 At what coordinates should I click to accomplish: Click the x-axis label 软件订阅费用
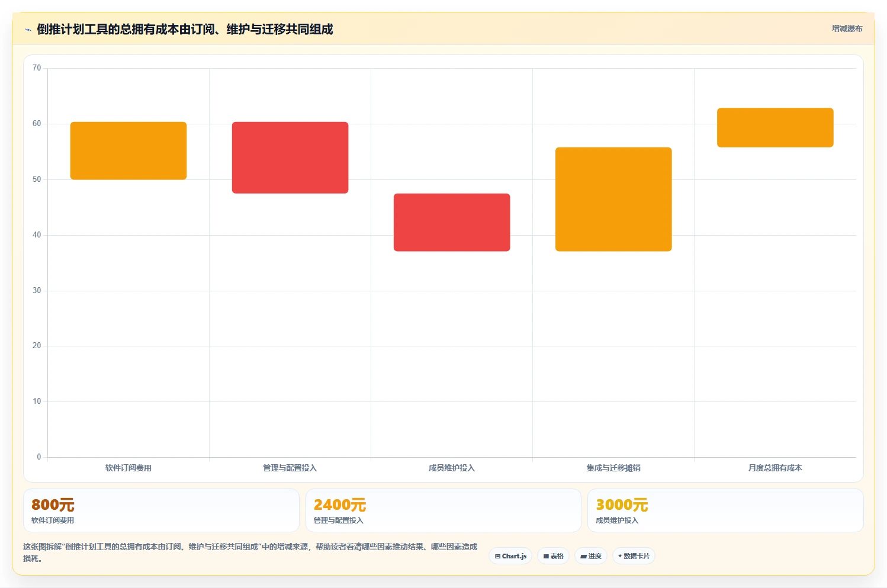[128, 468]
